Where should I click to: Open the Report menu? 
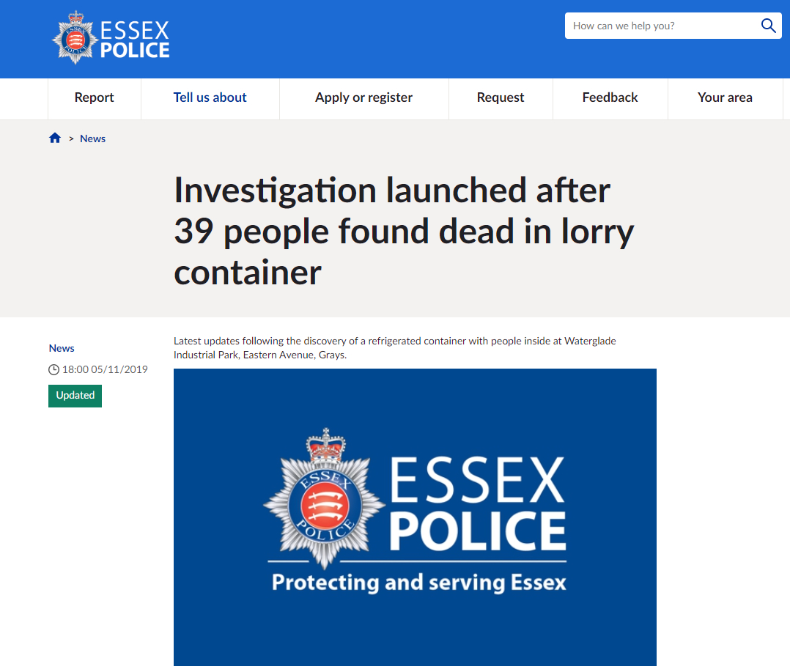95,97
